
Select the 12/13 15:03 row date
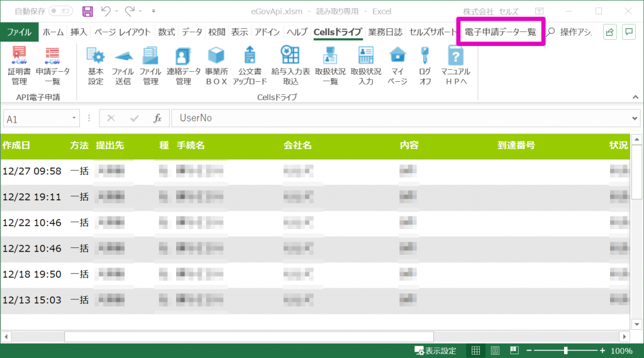coord(32,300)
